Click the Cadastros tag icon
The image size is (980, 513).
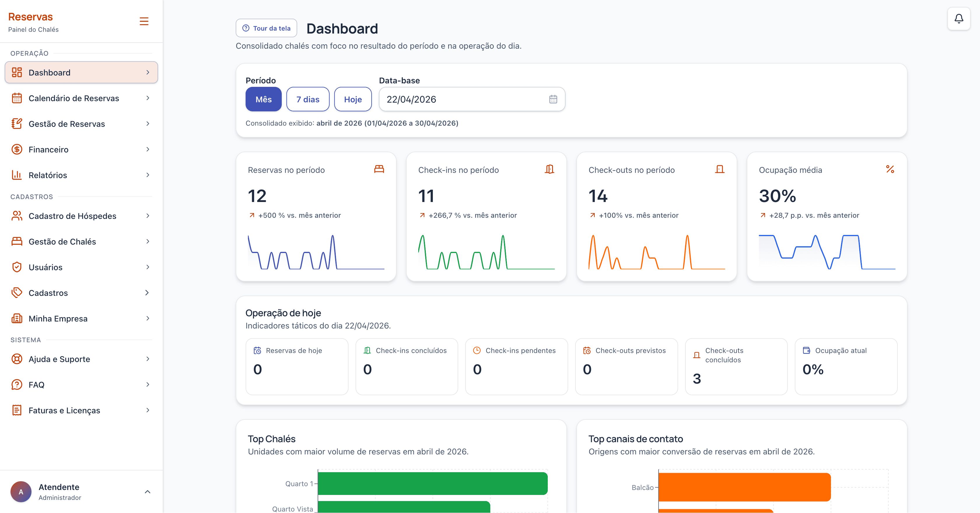pyautogui.click(x=17, y=292)
